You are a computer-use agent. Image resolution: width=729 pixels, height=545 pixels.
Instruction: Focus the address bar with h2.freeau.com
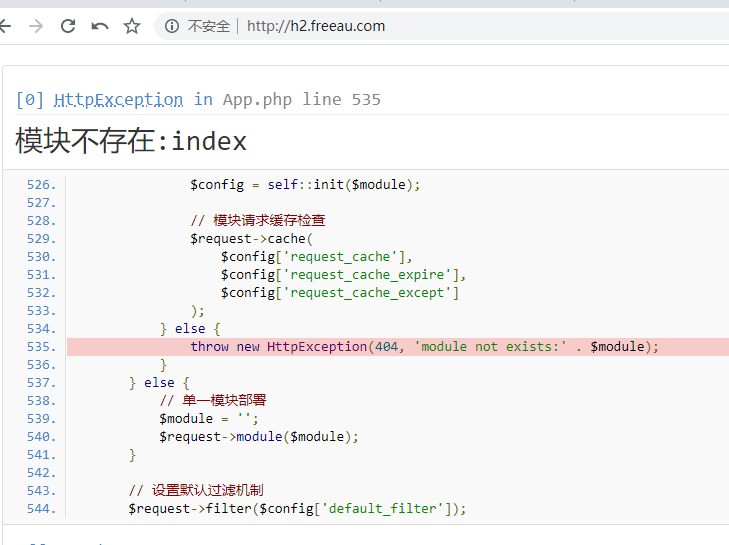pyautogui.click(x=316, y=26)
